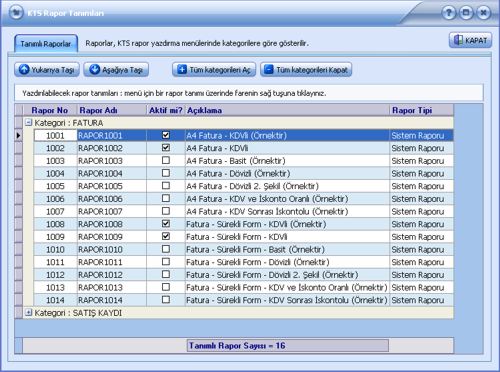This screenshot has width=500, height=372.
Task: Click Tüm kategorileri Kapat button
Action: 306,70
